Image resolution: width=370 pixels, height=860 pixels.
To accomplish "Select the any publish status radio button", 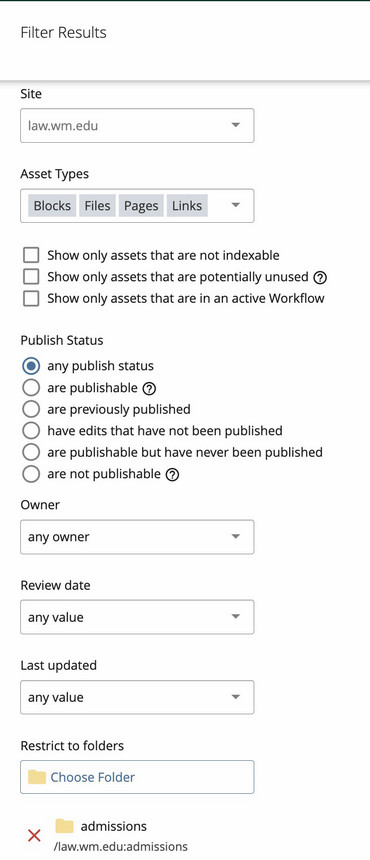I will point(31,366).
